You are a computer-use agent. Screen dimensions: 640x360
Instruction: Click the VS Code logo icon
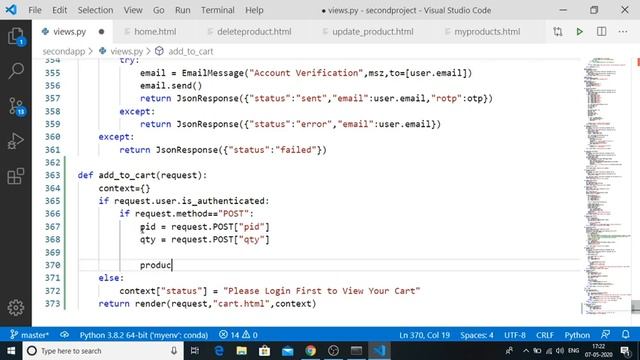click(11, 9)
